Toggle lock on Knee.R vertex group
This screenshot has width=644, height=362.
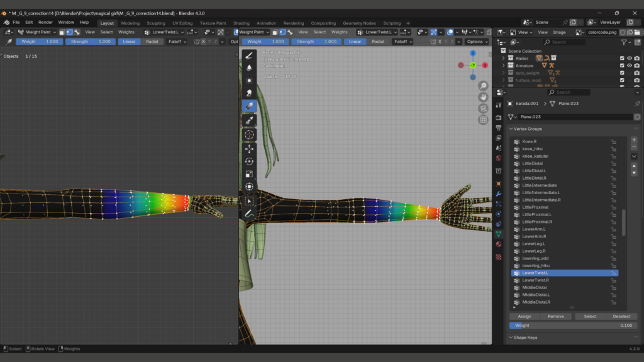click(613, 141)
